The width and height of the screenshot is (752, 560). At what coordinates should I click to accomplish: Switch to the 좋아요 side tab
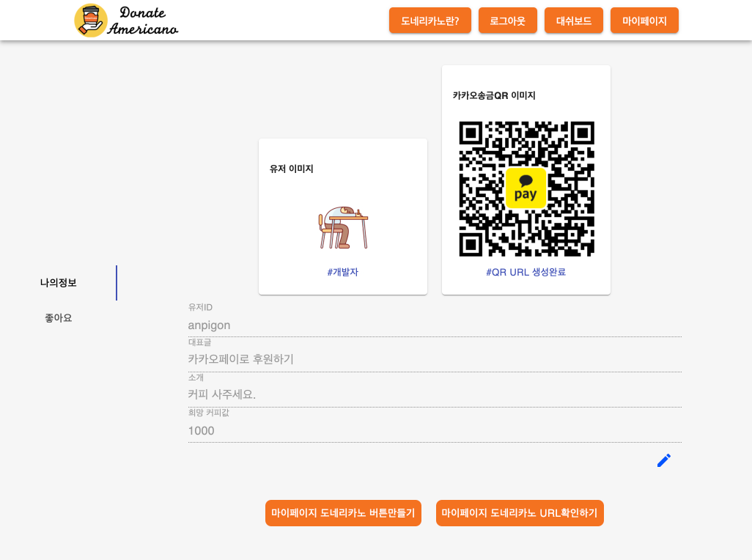pyautogui.click(x=59, y=318)
